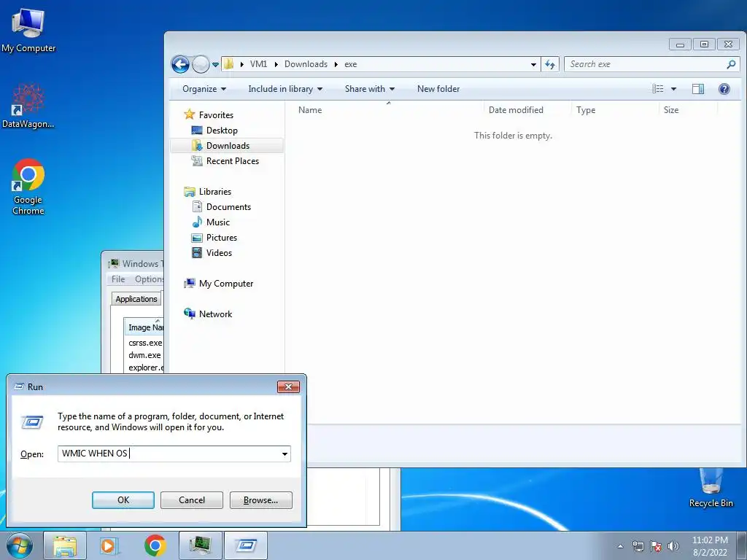The width and height of the screenshot is (747, 560).
Task: Open Options menu in Task Manager
Action: [149, 279]
